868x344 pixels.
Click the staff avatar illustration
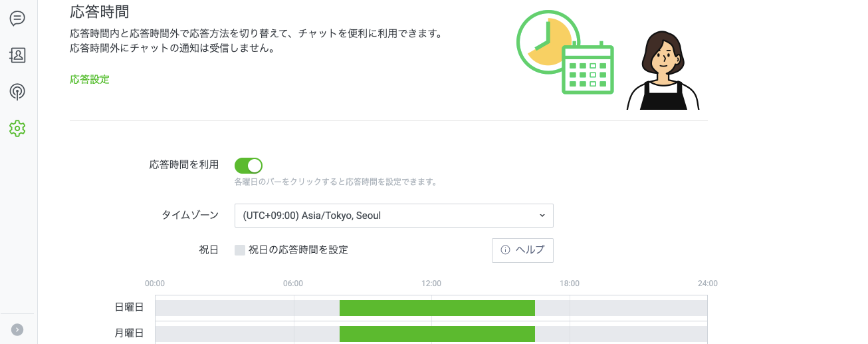663,70
